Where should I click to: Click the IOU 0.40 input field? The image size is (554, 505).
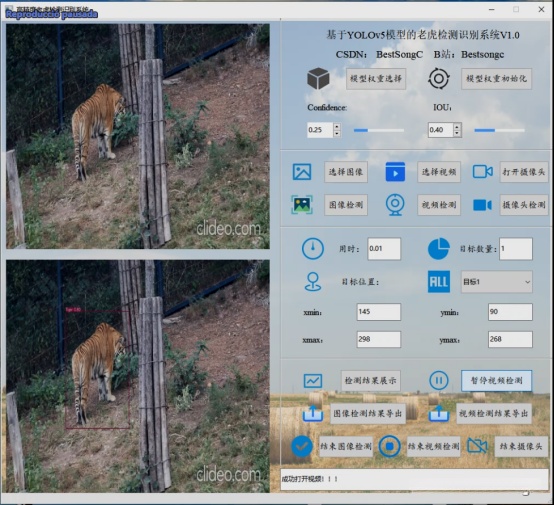[x=440, y=130]
